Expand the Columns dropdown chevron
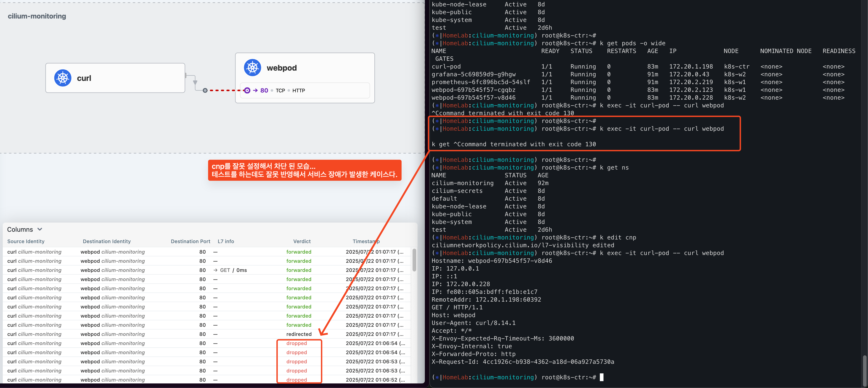The height and width of the screenshot is (388, 868). coord(40,229)
